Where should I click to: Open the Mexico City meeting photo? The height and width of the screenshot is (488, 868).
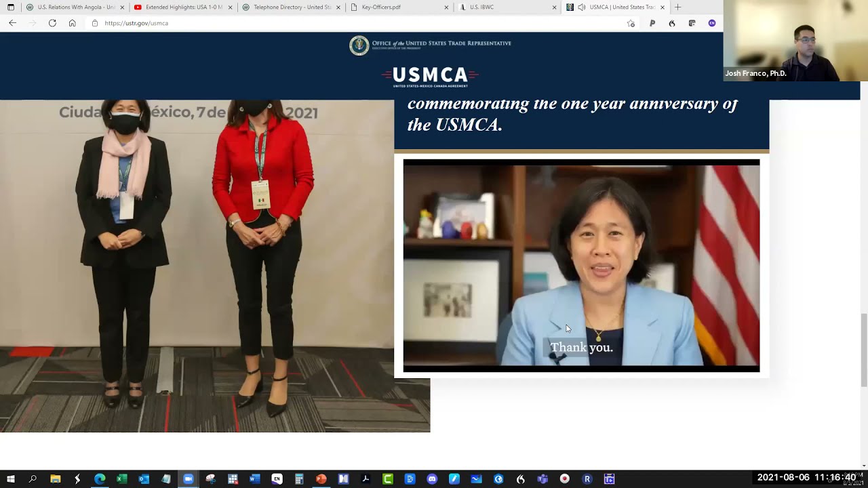tap(215, 266)
